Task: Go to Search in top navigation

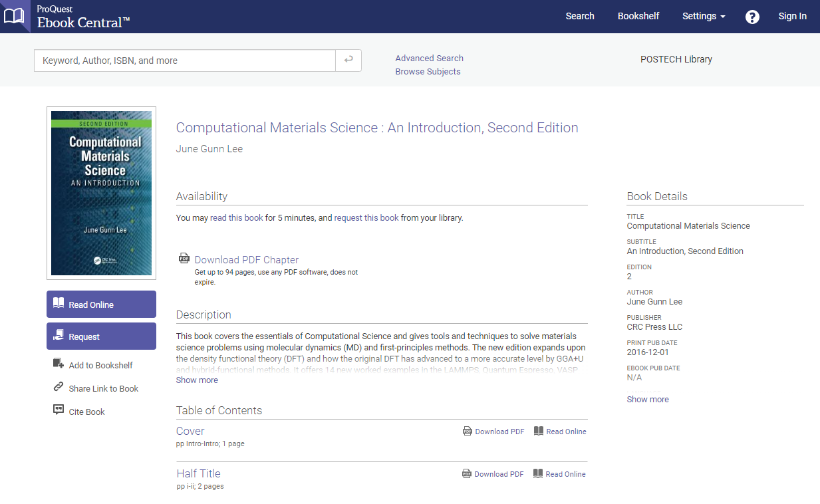Action: (x=580, y=16)
